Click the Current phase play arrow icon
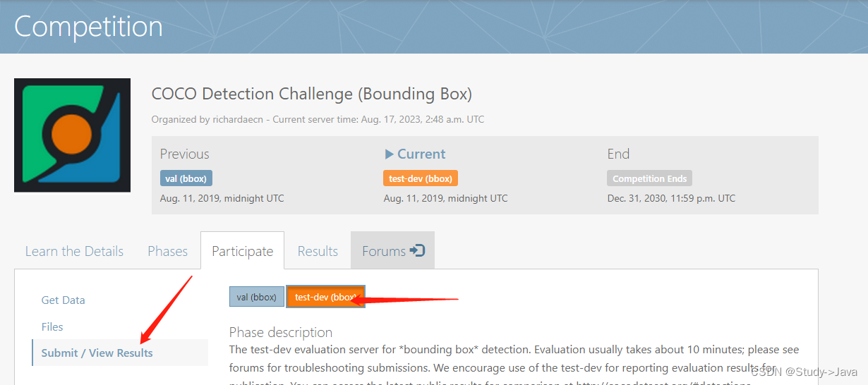Image resolution: width=868 pixels, height=385 pixels. point(389,154)
